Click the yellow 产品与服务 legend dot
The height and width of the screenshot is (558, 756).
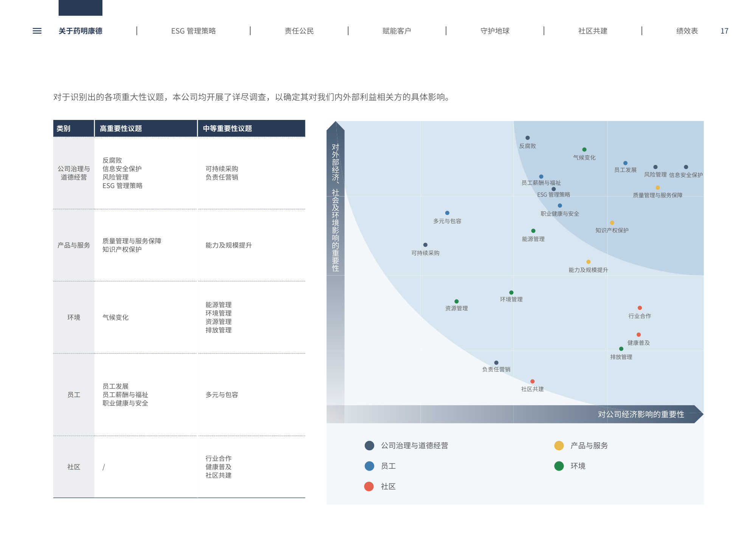pos(559,446)
